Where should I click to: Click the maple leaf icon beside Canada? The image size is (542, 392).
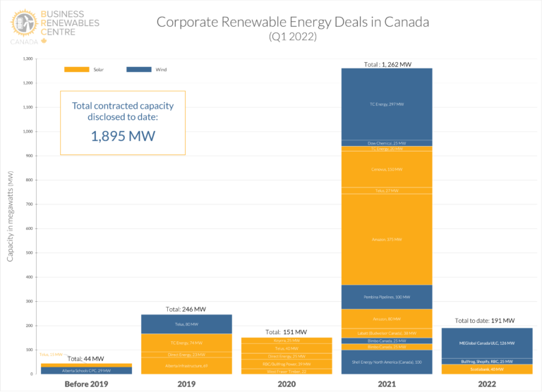pos(44,42)
